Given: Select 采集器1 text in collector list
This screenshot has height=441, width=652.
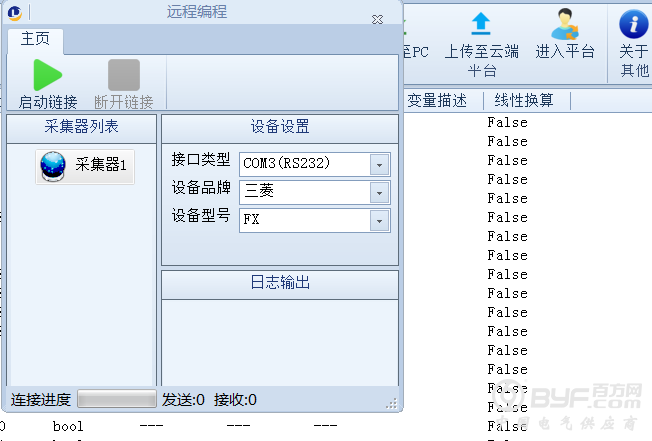Looking at the screenshot, I should [x=101, y=165].
